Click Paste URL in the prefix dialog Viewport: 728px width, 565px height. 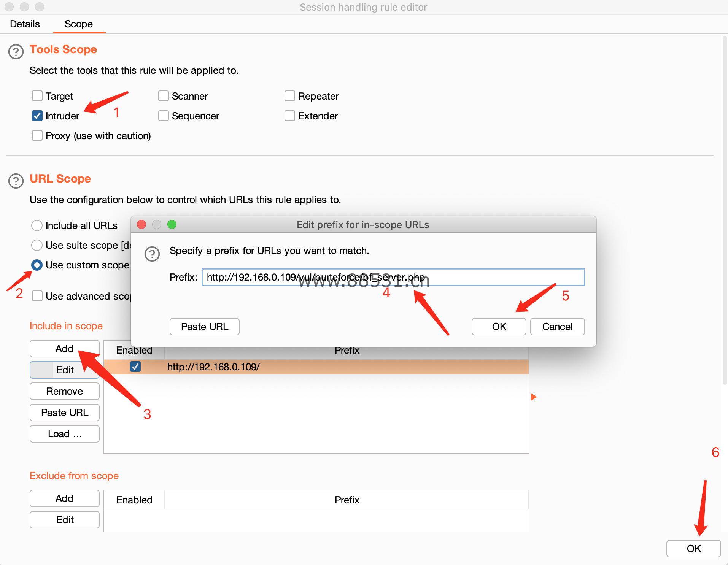click(x=205, y=327)
